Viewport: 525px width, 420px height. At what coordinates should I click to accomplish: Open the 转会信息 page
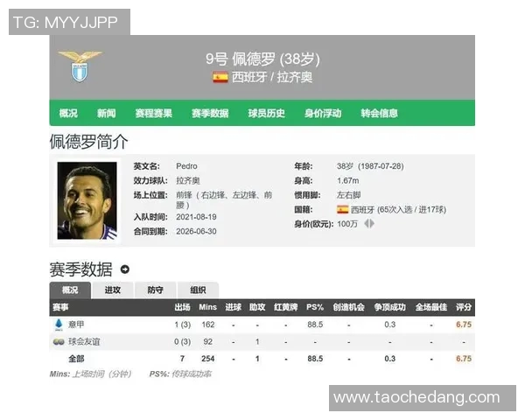(x=380, y=113)
